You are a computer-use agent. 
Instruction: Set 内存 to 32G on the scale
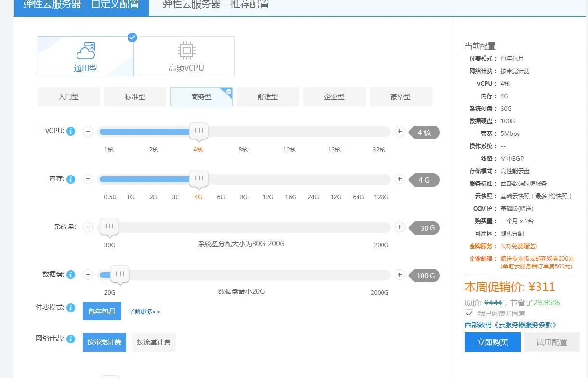pos(336,197)
